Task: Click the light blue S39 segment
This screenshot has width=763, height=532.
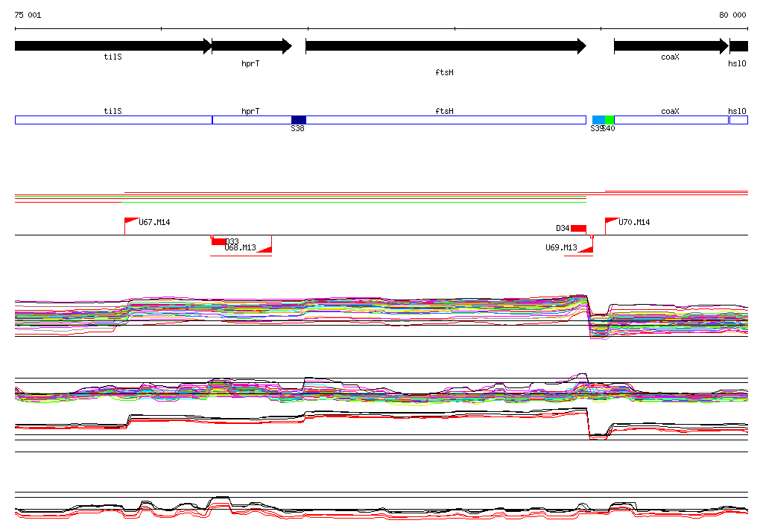Action: [x=598, y=120]
